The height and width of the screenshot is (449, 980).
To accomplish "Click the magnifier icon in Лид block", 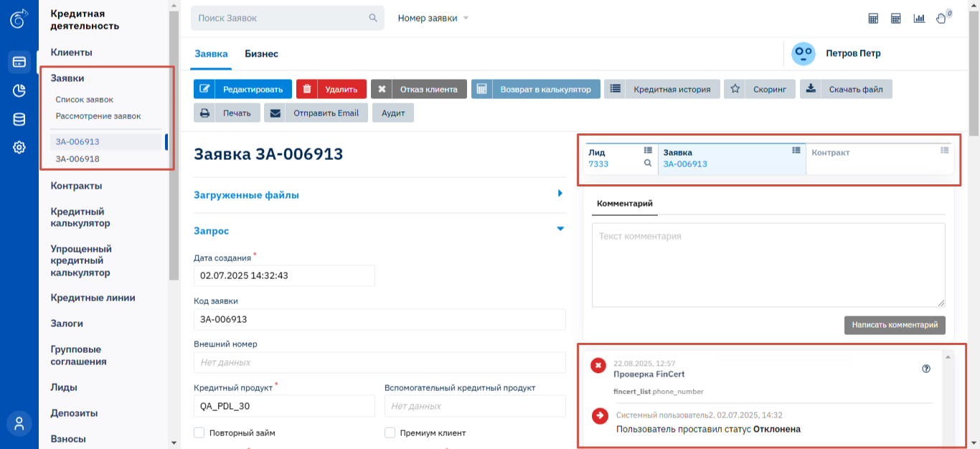I will tap(648, 164).
